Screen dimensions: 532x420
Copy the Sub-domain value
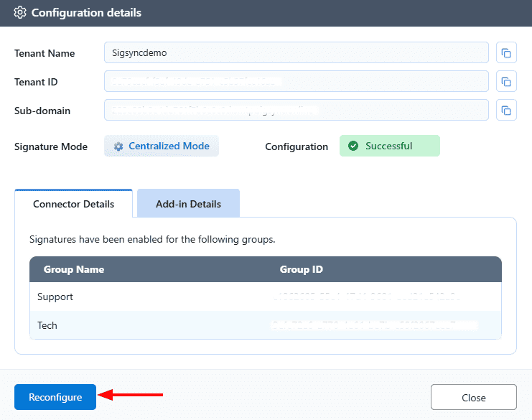[x=506, y=111]
